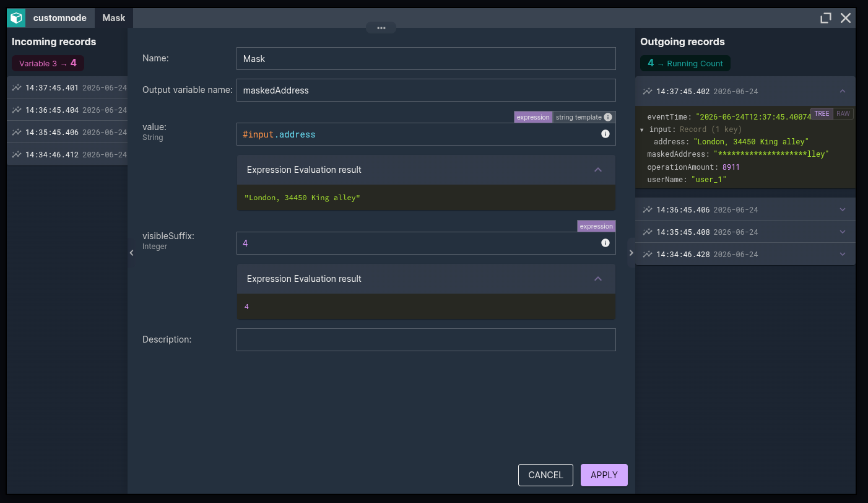Click the empty Description field
Viewport: 868px width, 503px height.
pos(426,339)
